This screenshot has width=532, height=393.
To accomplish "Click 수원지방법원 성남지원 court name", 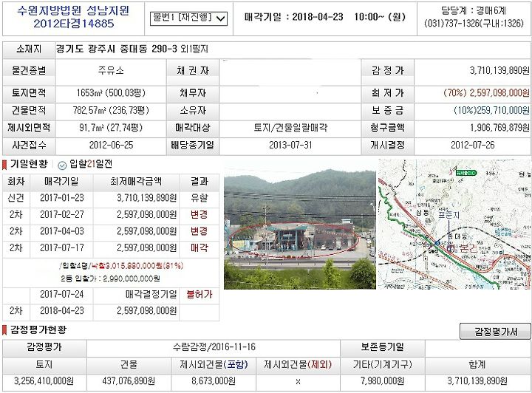I will click(x=73, y=10).
